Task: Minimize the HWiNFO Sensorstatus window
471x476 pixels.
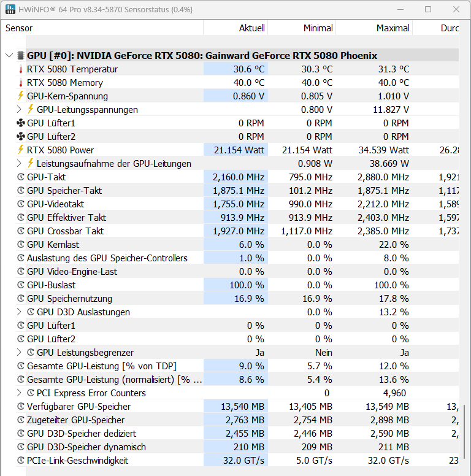Action: (x=400, y=9)
